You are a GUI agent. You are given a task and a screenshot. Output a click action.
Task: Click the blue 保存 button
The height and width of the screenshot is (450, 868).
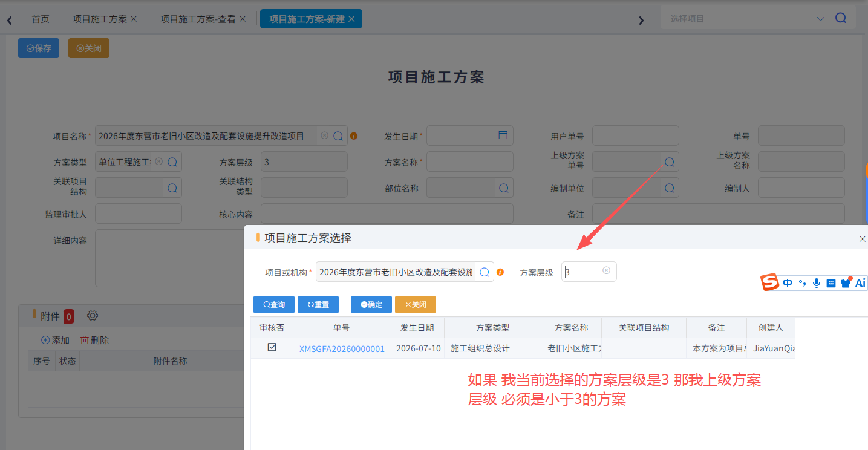click(39, 48)
